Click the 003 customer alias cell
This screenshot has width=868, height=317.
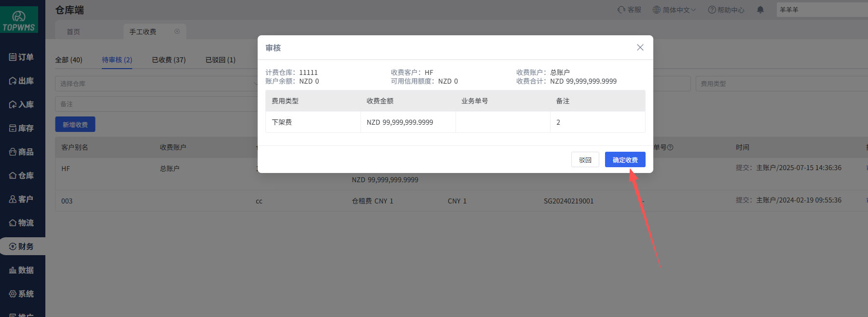tap(67, 201)
